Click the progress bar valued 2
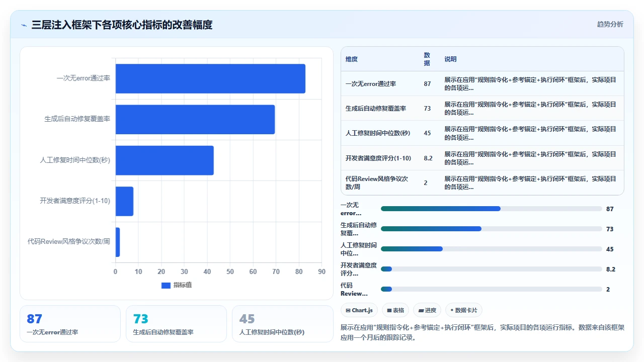The width and height of the screenshot is (644, 362). click(492, 289)
